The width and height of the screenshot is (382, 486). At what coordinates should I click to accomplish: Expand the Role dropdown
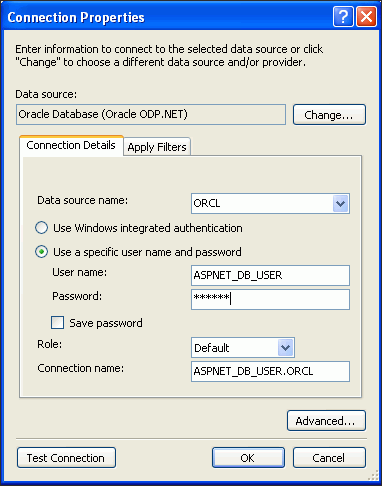285,348
